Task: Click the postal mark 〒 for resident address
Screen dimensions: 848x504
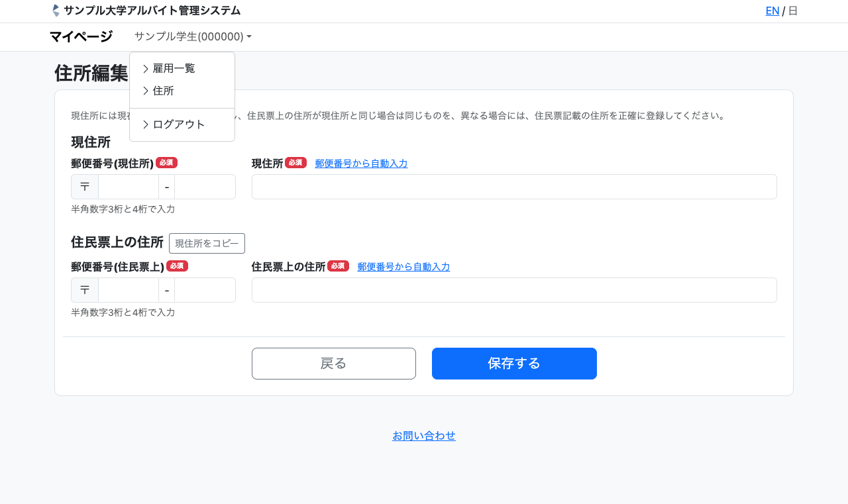Action: [x=85, y=290]
